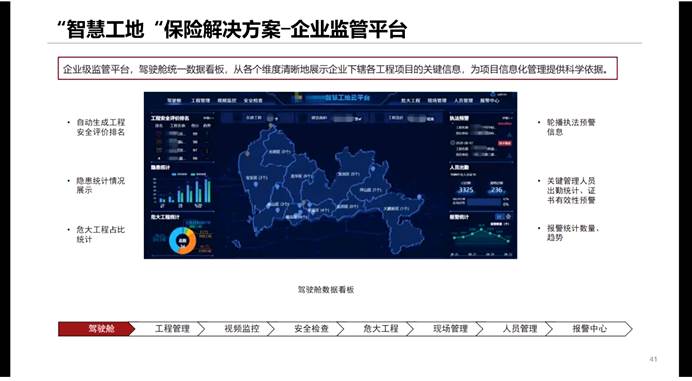This screenshot has height=381, width=692.
Task: Toggle the blue series legend in 隐患统计 chart
Action: pyautogui.click(x=179, y=174)
